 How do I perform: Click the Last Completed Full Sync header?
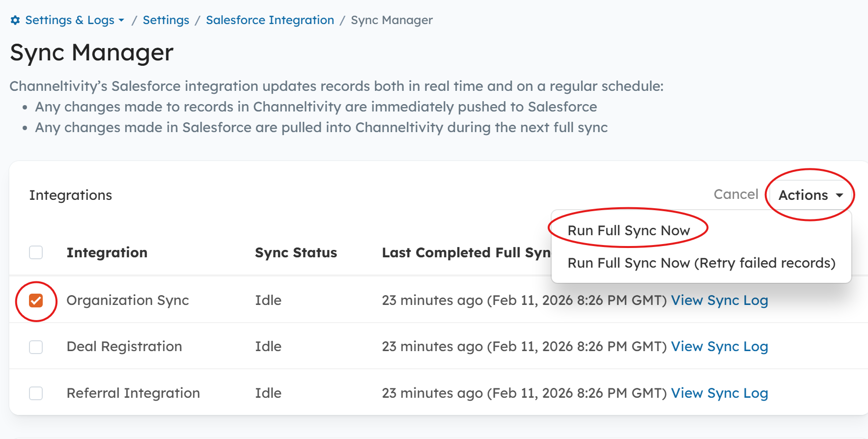(466, 252)
